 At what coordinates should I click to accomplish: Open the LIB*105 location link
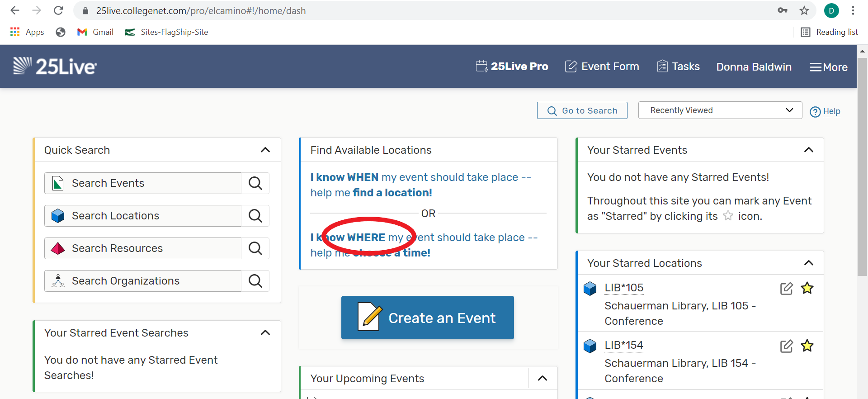pos(624,288)
